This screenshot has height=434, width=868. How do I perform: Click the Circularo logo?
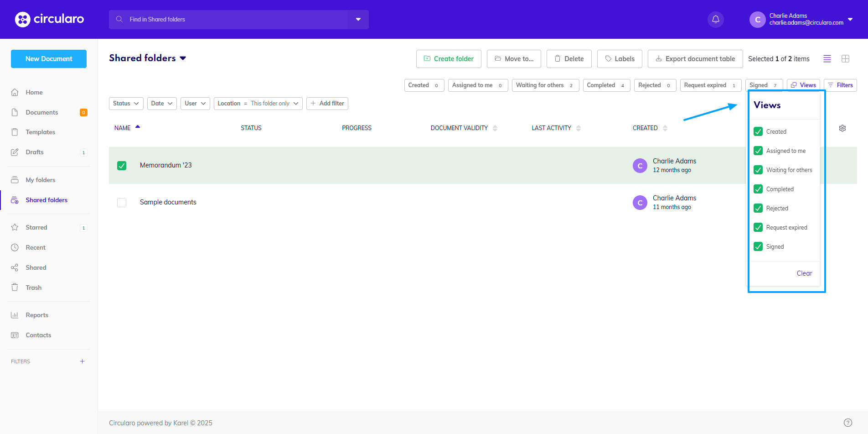(x=50, y=19)
